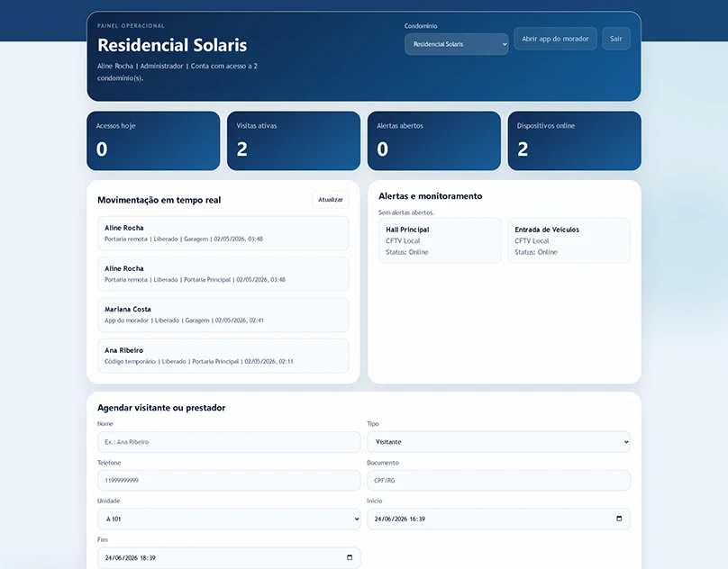Viewport: 728px width, 569px height.
Task: Open the Condomínio selector showing Residencial Solaris
Action: (x=457, y=44)
